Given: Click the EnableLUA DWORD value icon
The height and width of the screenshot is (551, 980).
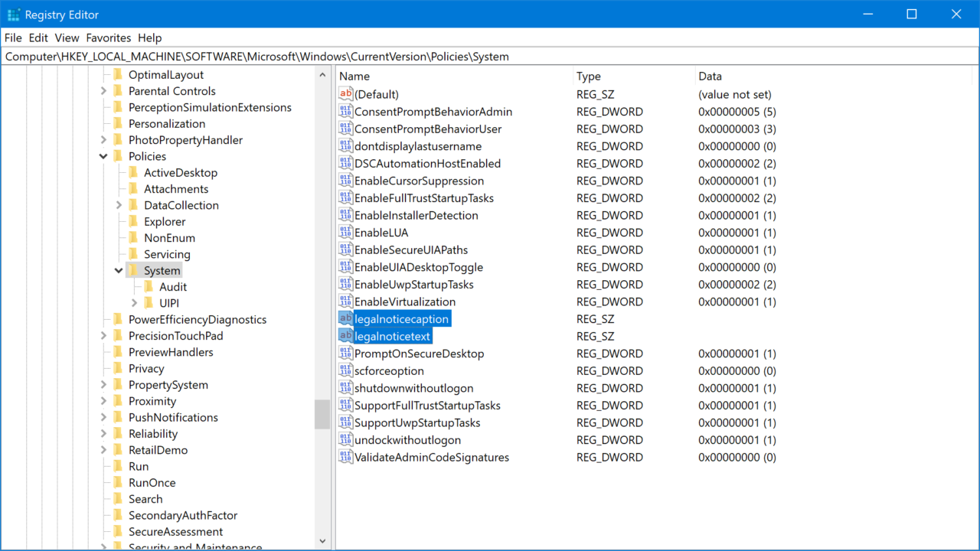Looking at the screenshot, I should coord(345,232).
